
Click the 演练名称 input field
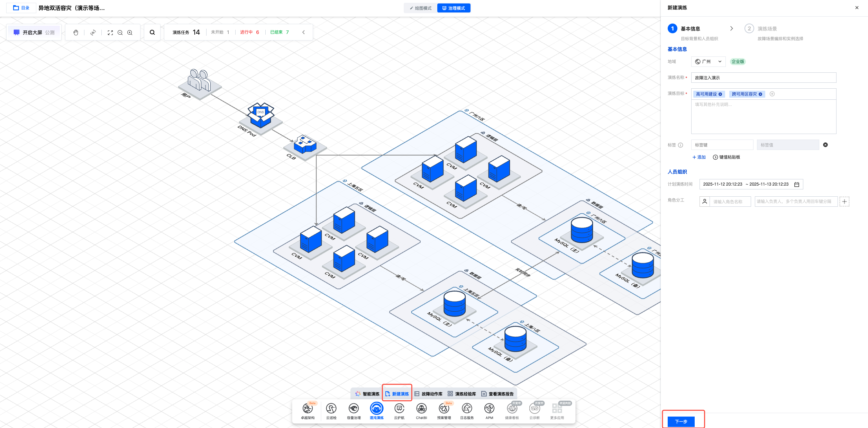click(763, 78)
